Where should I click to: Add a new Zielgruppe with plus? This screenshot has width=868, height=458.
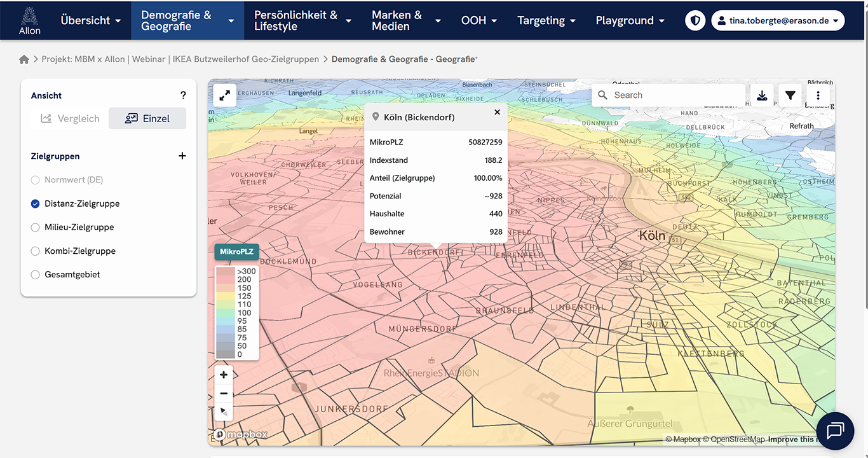182,156
